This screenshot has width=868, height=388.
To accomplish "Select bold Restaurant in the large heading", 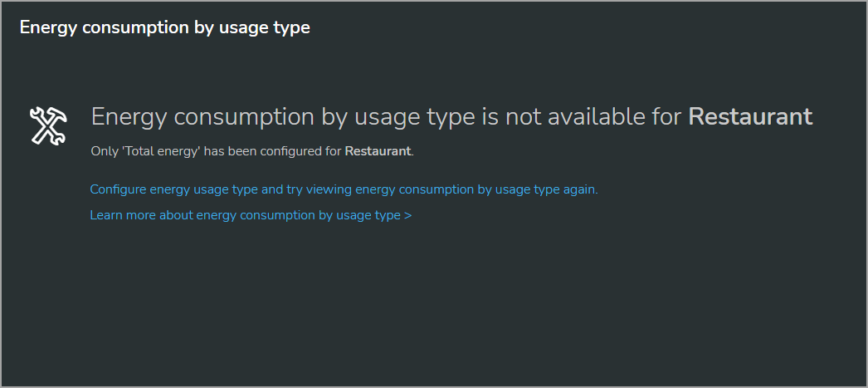I will point(750,117).
